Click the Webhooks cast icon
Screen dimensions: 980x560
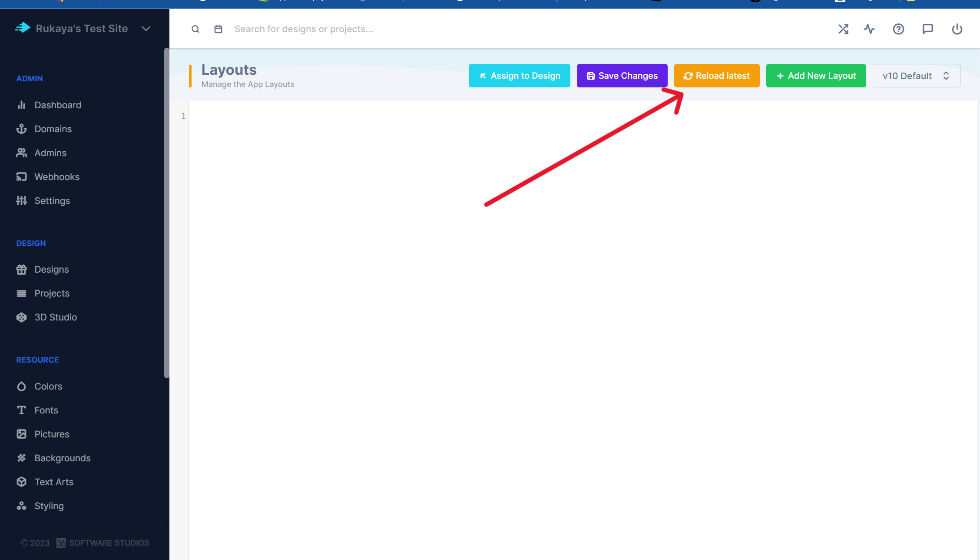pos(21,177)
